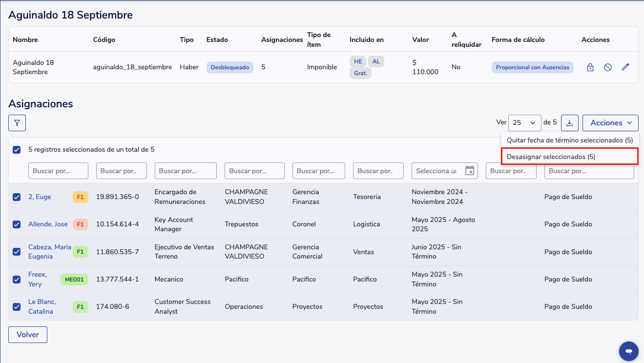
Task: Click the pencil edit icon
Action: tap(625, 67)
